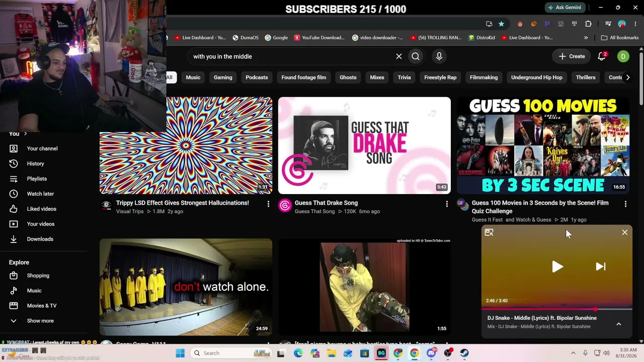Click the Create button
The width and height of the screenshot is (644, 362).
[572, 56]
